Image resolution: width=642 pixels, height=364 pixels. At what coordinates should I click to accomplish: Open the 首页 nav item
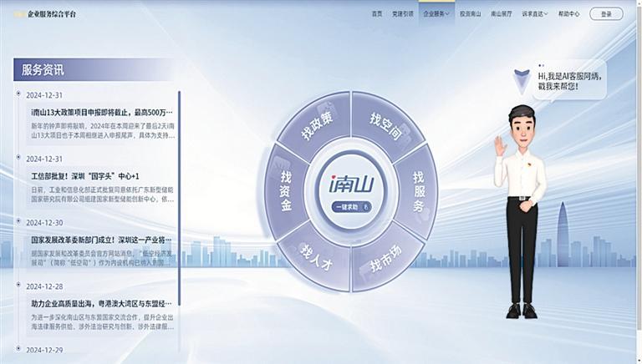click(x=377, y=14)
